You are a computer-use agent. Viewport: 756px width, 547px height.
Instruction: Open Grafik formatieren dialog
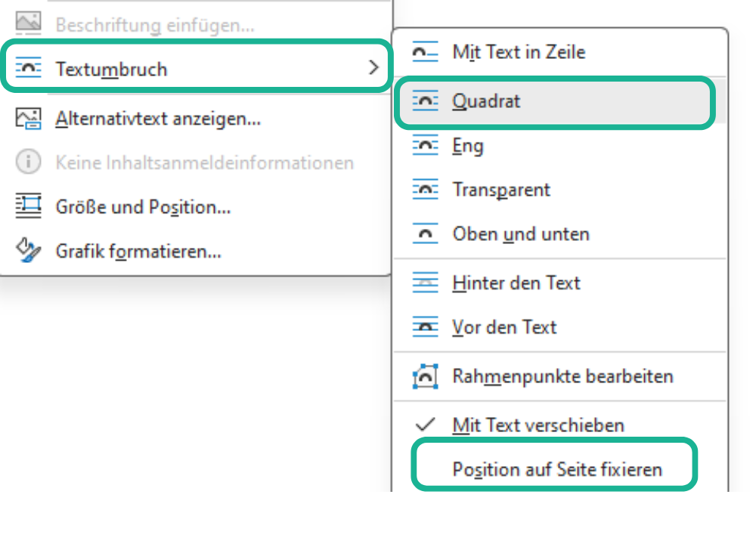(x=138, y=251)
